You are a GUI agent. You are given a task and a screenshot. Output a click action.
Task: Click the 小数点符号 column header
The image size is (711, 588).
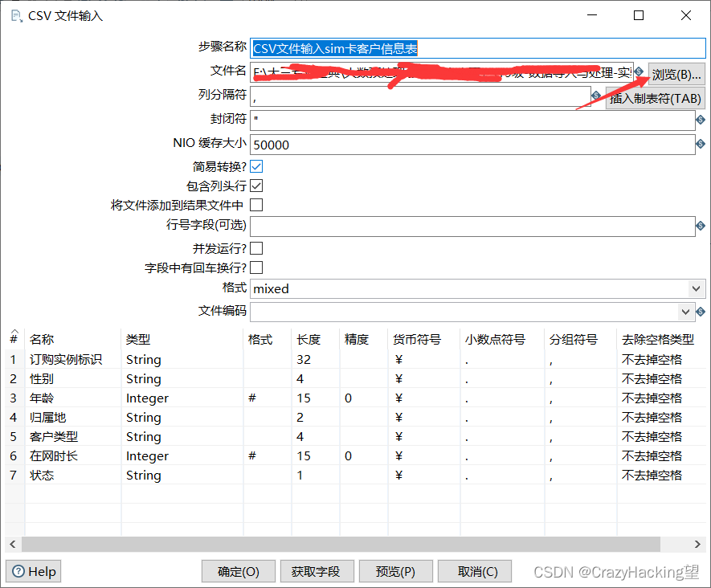pos(502,339)
